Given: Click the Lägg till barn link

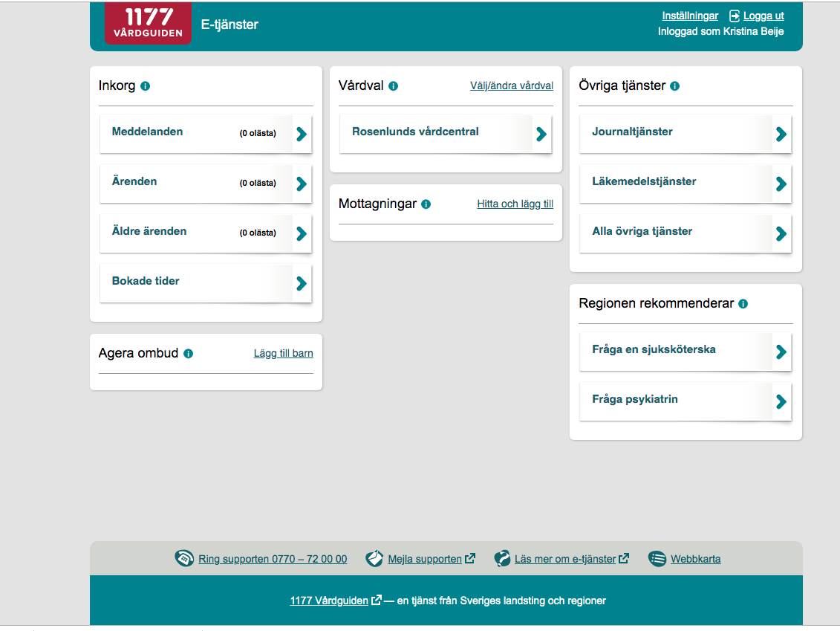Looking at the screenshot, I should pos(283,354).
